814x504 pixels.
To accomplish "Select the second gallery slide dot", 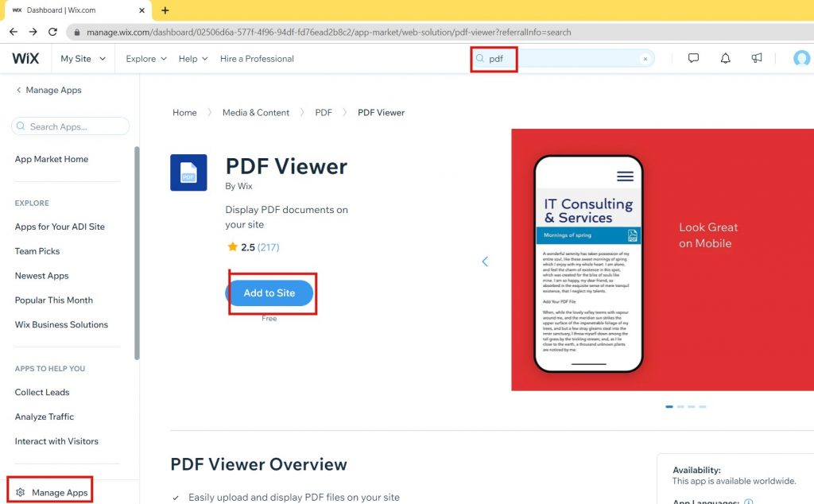I will (x=680, y=406).
